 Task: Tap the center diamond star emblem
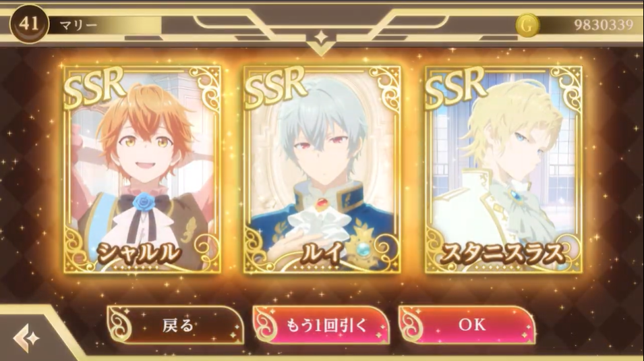321,38
